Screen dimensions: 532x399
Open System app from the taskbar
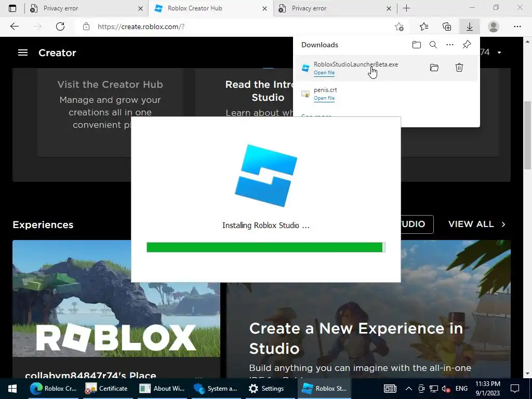tap(216, 389)
